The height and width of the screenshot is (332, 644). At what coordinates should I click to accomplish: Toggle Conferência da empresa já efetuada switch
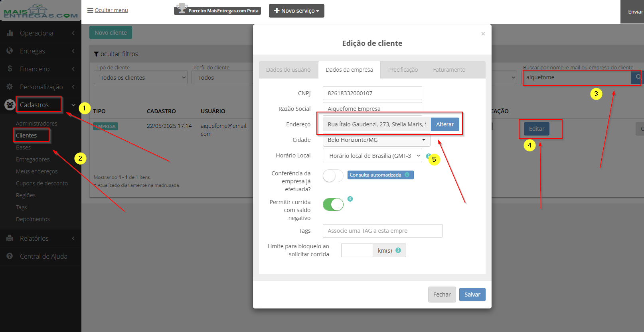[333, 176]
